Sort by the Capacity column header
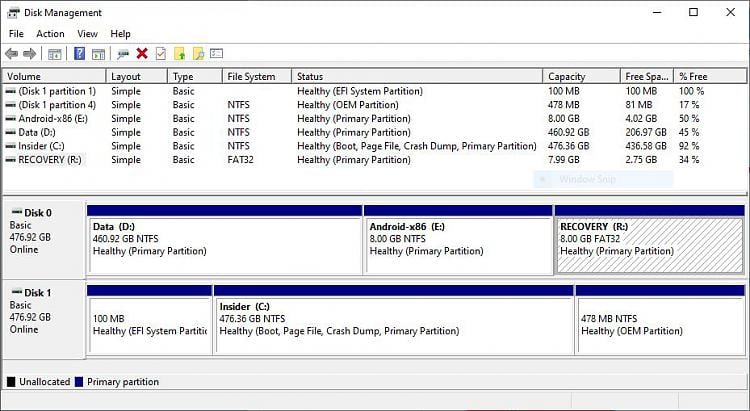The width and height of the screenshot is (750, 411). point(582,77)
